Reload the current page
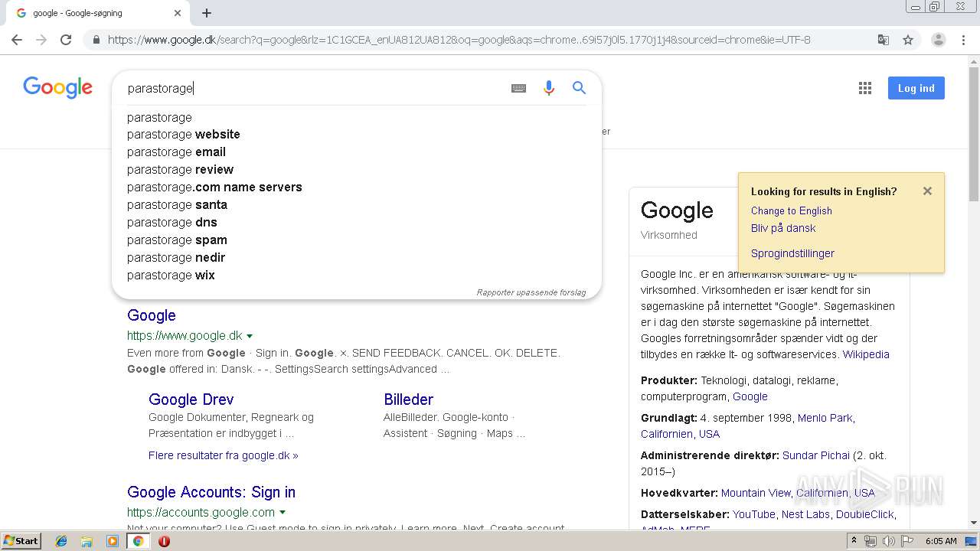The height and width of the screenshot is (551, 980). [66, 40]
